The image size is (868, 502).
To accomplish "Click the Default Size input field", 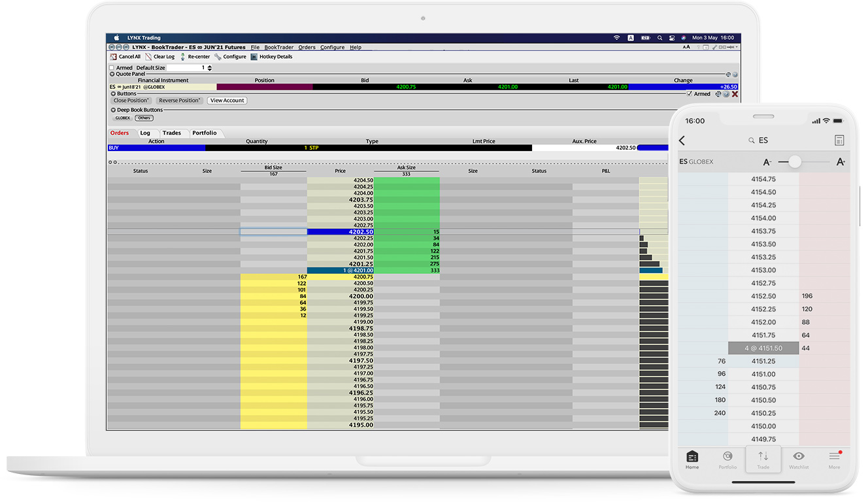I will [x=186, y=68].
